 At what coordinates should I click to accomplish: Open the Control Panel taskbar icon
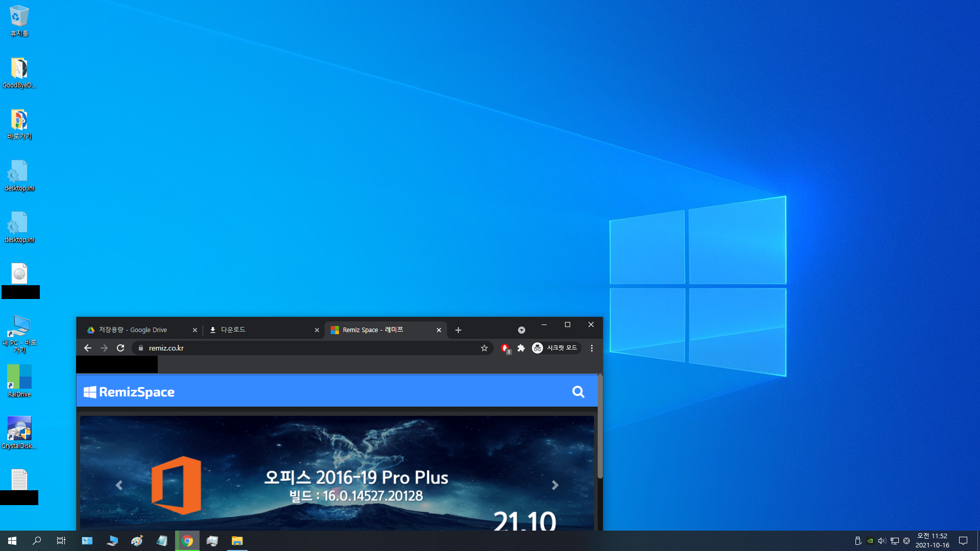pyautogui.click(x=87, y=541)
